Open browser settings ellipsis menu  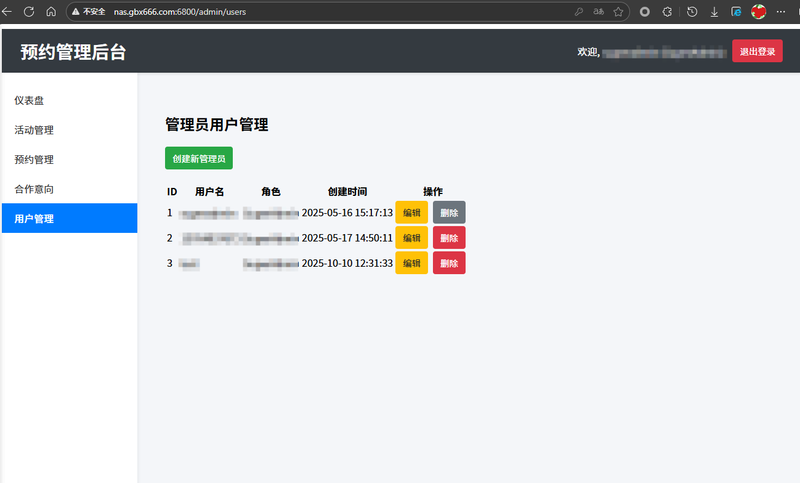pyautogui.click(x=781, y=11)
